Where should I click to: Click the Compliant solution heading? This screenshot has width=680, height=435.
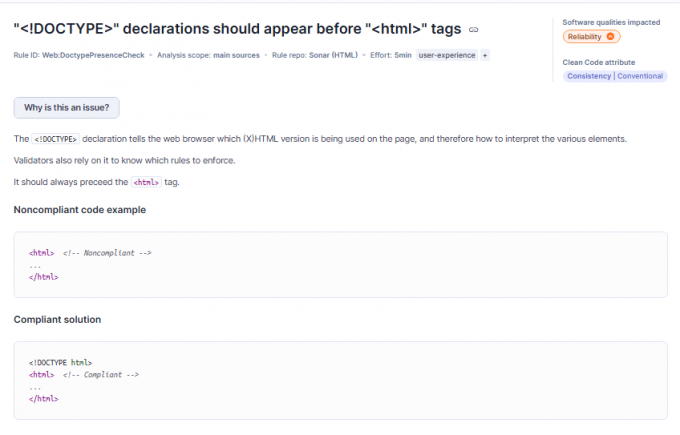(x=57, y=319)
